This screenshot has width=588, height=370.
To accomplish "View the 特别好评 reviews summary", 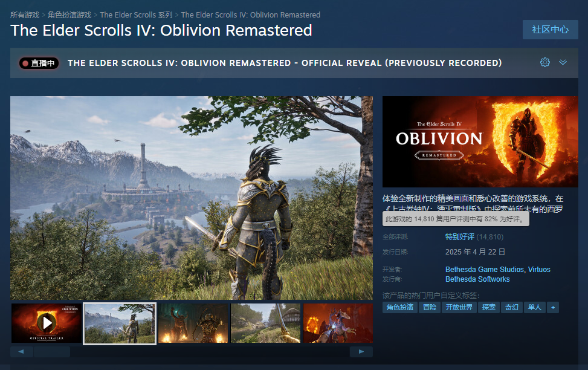I will click(460, 237).
